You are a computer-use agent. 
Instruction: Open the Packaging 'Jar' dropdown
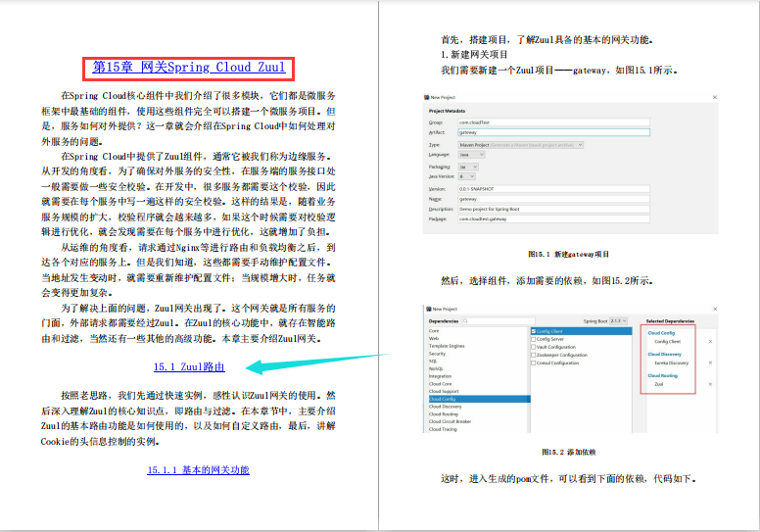[468, 167]
